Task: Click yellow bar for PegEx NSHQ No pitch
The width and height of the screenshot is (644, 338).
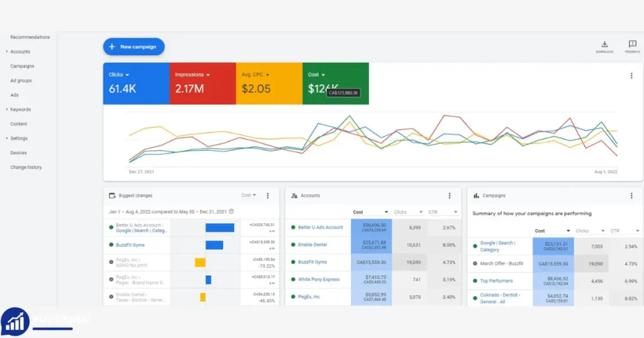Action: click(x=200, y=263)
